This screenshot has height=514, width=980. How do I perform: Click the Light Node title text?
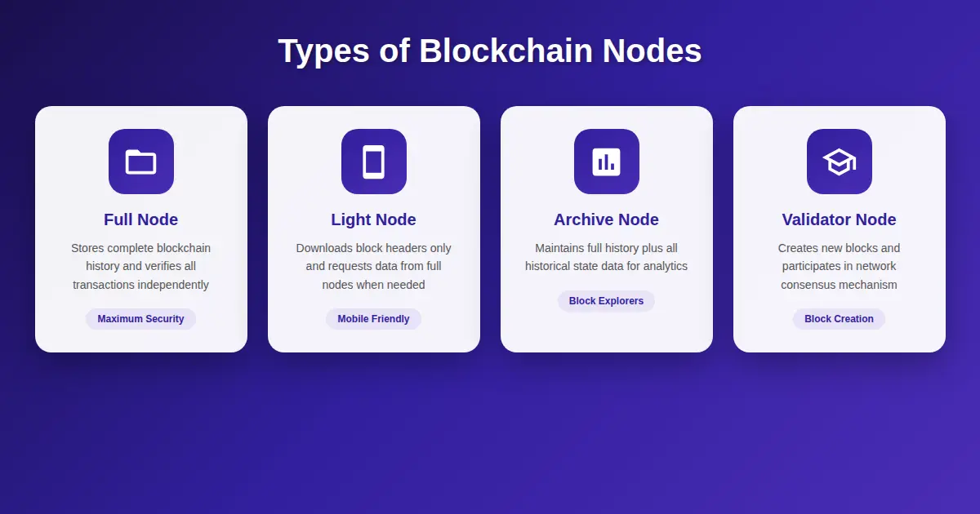(373, 219)
